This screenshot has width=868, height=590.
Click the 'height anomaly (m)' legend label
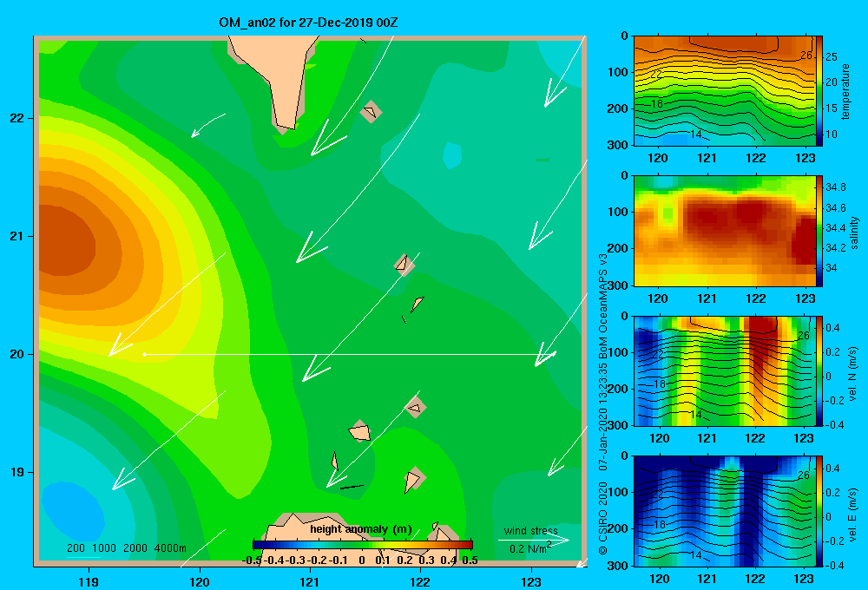[x=361, y=529]
